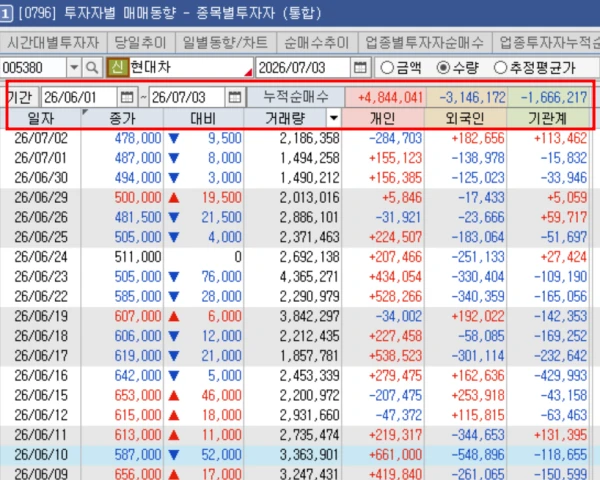This screenshot has height=480, width=600.
Task: Open the 일별동향/차트 tab
Action: (225, 42)
